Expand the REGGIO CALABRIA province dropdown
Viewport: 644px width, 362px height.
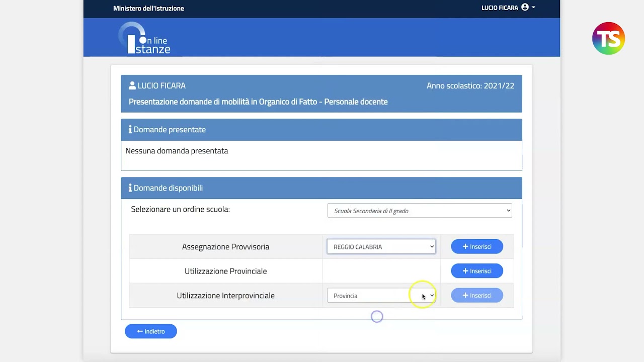click(x=381, y=247)
